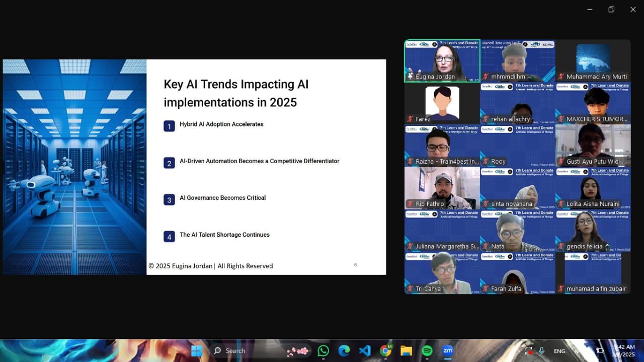Screen dimensions: 644x362
Task: Open the clock and date flyout
Action: tap(624, 350)
